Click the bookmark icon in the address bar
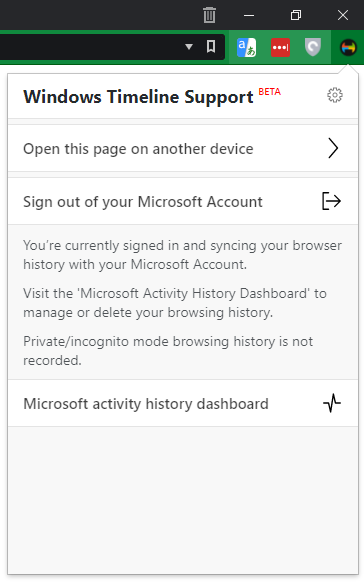The image size is (364, 582). 211,47
